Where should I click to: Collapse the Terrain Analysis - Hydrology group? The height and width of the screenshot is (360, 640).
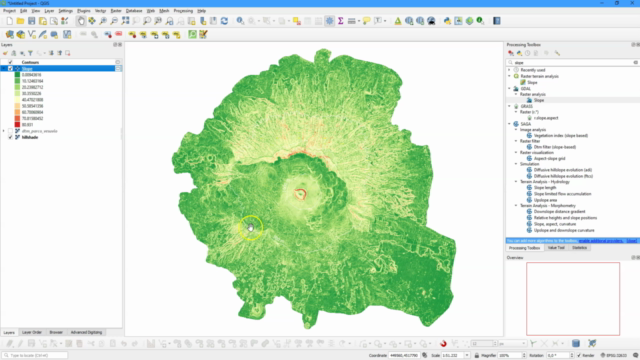(x=516, y=182)
